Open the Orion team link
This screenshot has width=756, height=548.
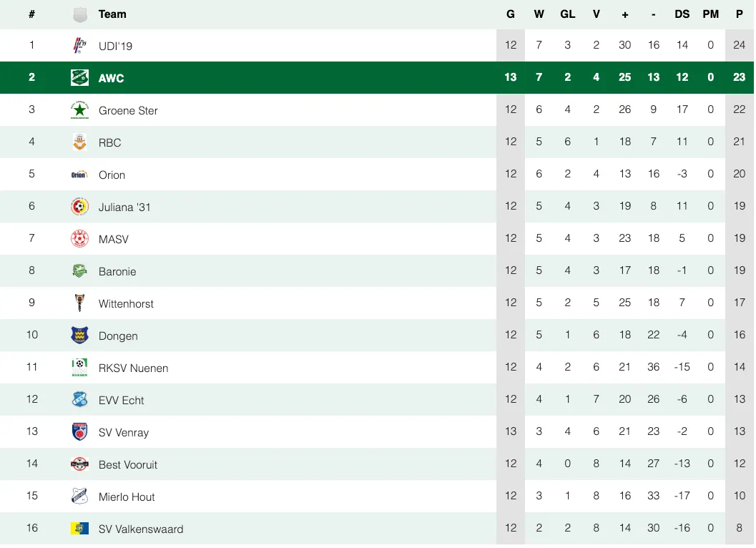(x=112, y=175)
